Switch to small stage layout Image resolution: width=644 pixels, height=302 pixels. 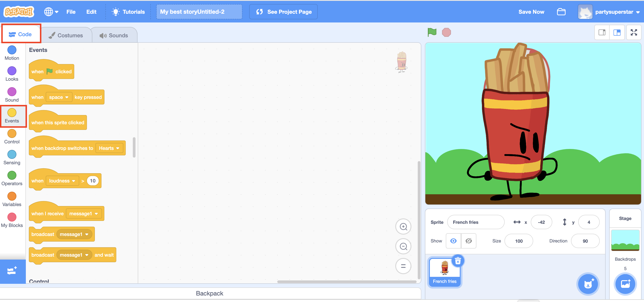(602, 33)
